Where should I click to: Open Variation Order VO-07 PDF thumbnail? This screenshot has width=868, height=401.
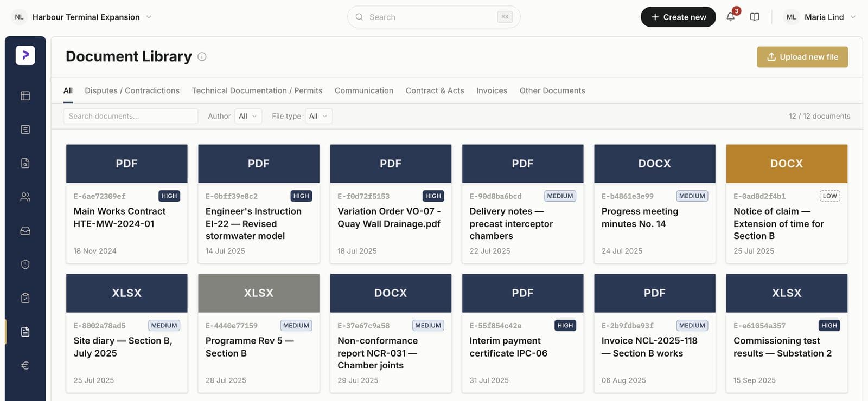(391, 164)
